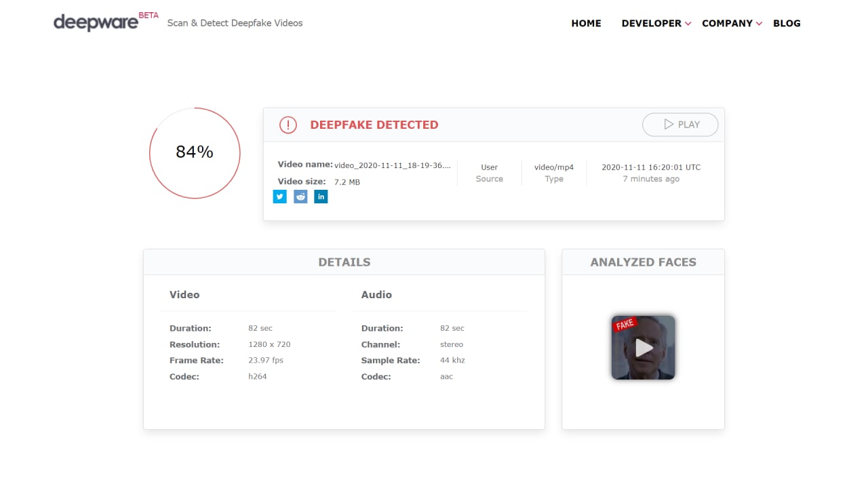The image size is (868, 488).
Task: Click the '7 minutes ago' text
Action: point(651,179)
